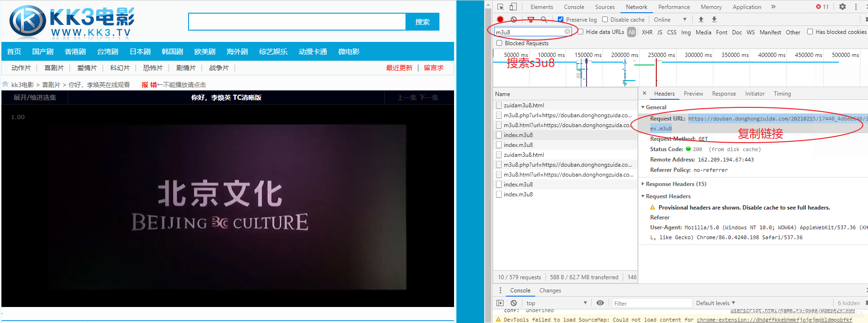This screenshot has width=868, height=323.
Task: Import HAR file with upload arrow
Action: [701, 19]
